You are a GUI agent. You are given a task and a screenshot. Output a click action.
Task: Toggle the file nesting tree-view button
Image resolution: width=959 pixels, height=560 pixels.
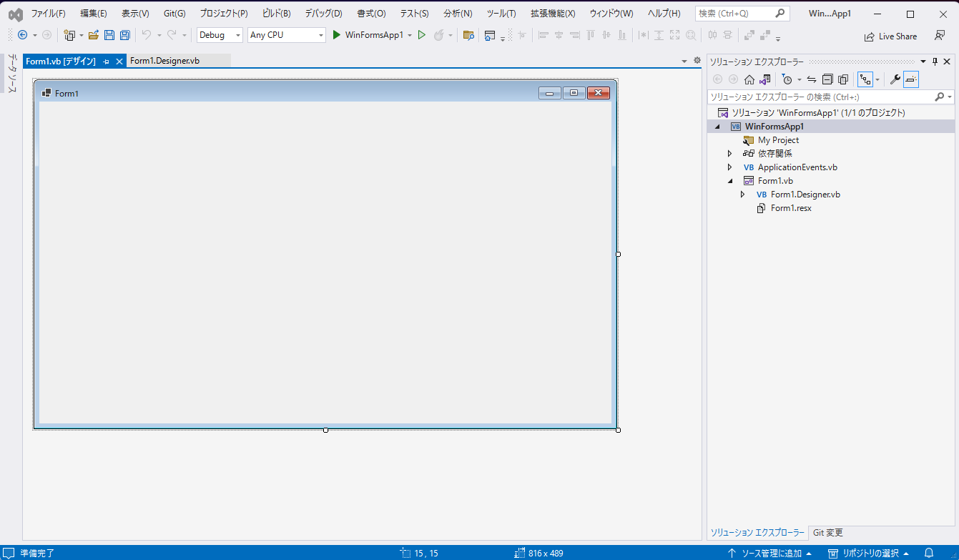pyautogui.click(x=865, y=79)
